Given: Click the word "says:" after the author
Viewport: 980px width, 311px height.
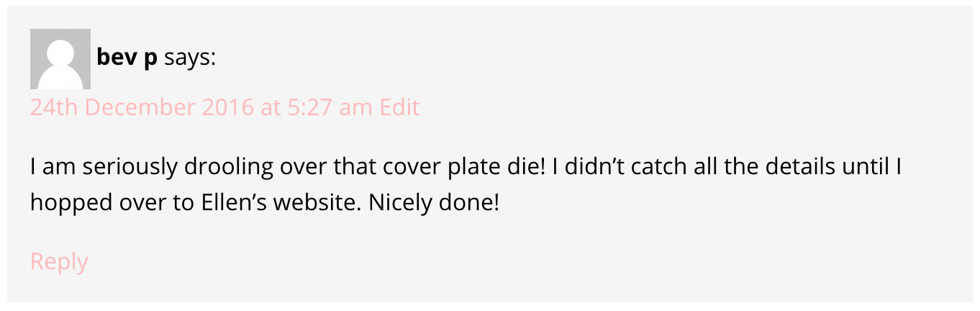Looking at the screenshot, I should [189, 58].
